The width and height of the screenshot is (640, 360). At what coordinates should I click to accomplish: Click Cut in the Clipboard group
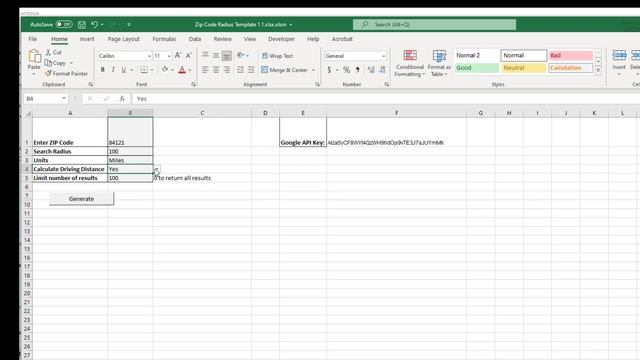[x=53, y=52]
